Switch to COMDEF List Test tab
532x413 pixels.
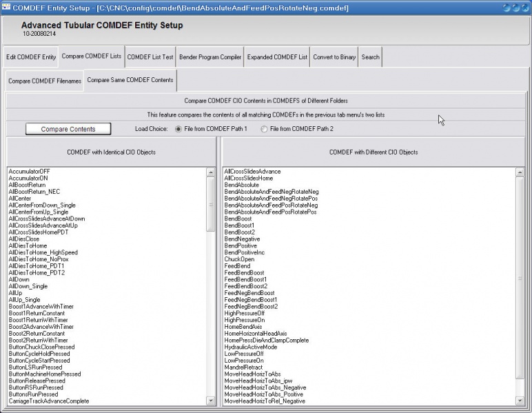click(x=150, y=57)
